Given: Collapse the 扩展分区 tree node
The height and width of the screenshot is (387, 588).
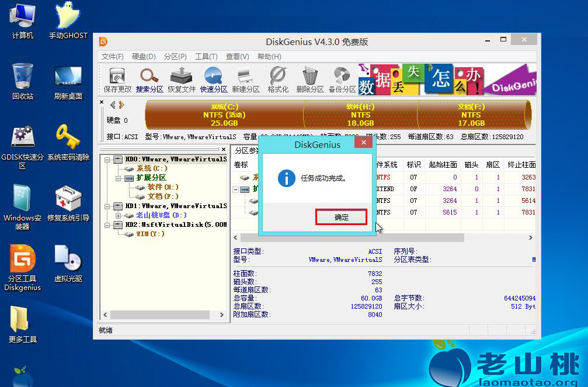Looking at the screenshot, I should [118, 178].
